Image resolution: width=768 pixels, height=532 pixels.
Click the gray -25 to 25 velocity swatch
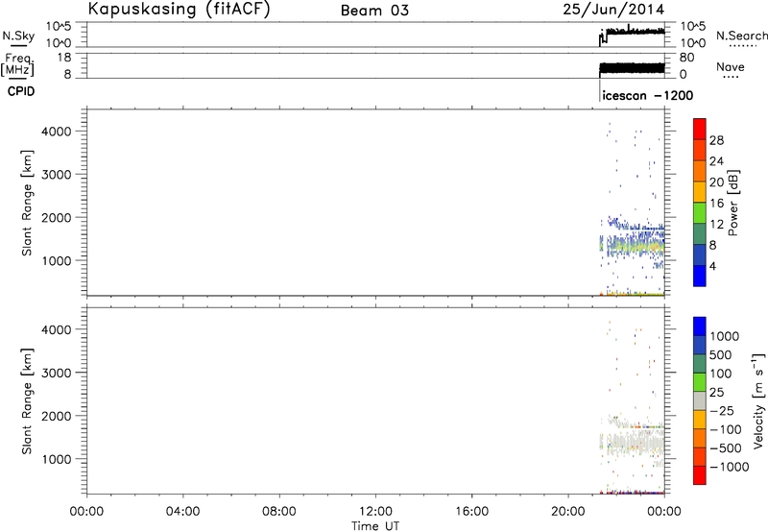click(700, 400)
